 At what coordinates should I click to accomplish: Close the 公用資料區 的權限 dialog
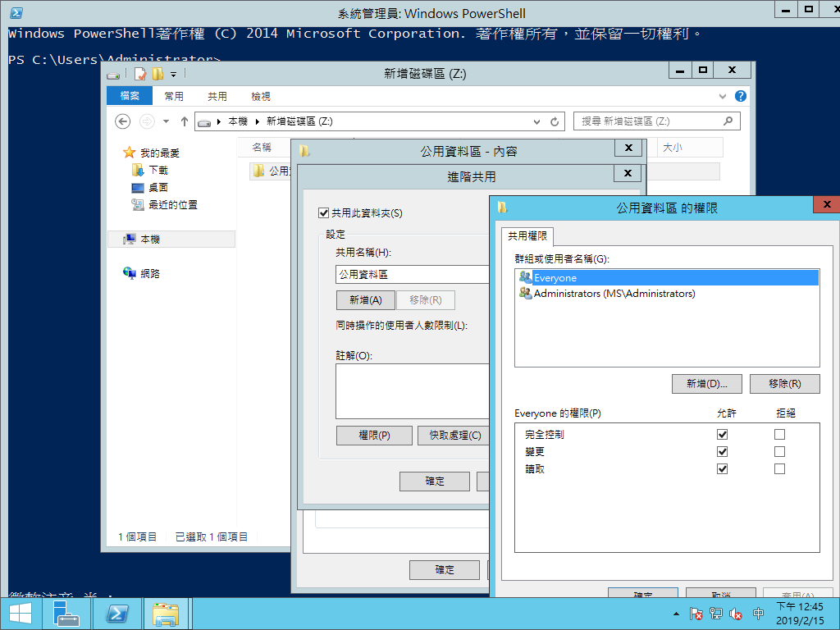point(826,204)
